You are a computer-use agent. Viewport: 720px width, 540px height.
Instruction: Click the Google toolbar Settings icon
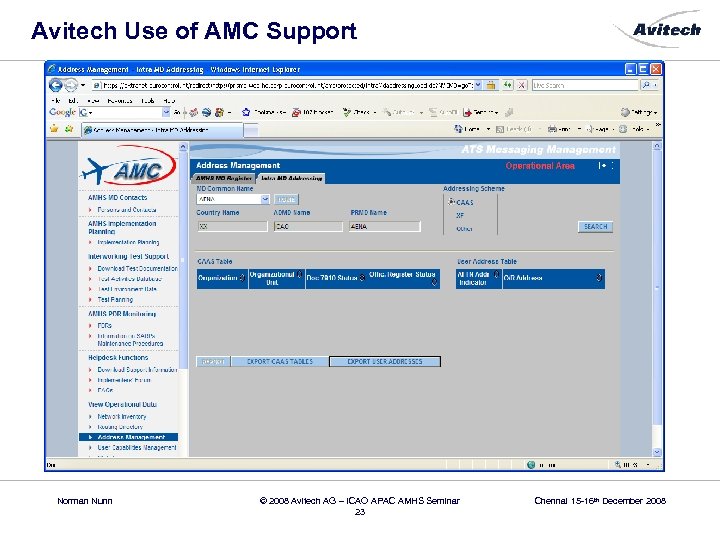pyautogui.click(x=625, y=112)
